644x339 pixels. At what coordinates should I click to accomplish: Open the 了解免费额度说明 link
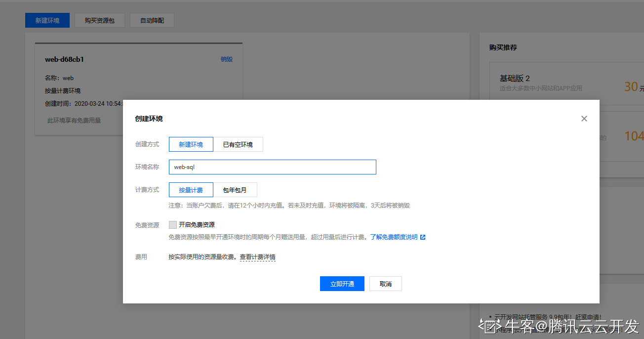click(394, 237)
